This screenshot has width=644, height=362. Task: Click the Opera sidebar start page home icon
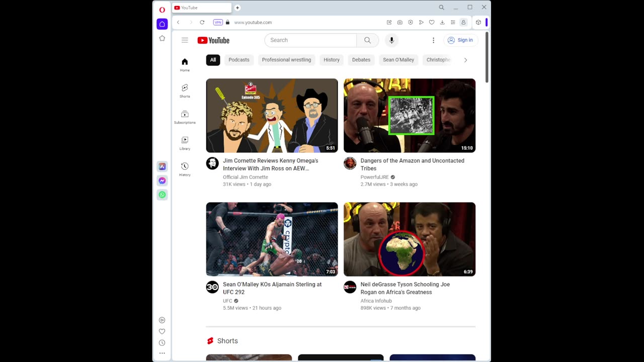162,24
